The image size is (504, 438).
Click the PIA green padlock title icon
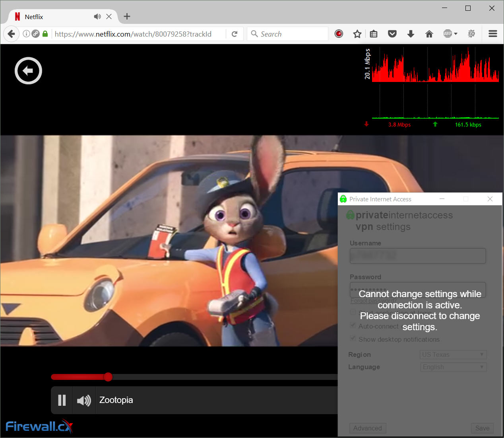[x=343, y=199]
